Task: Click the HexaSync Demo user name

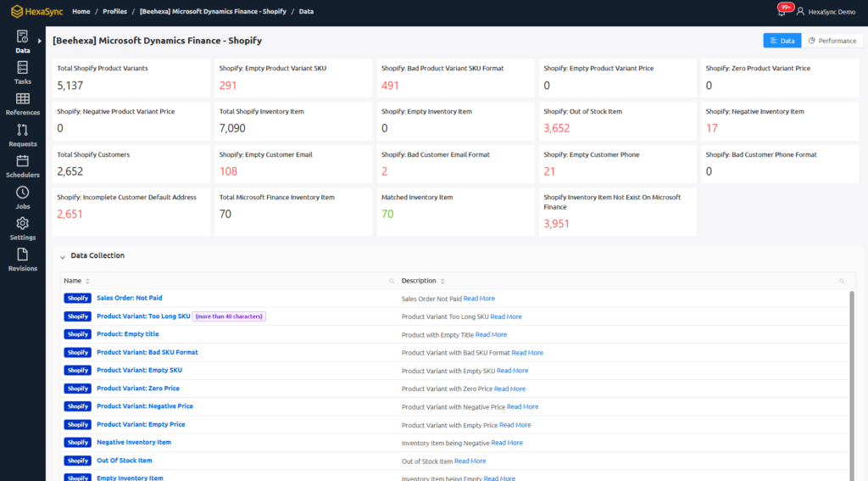Action: [832, 12]
